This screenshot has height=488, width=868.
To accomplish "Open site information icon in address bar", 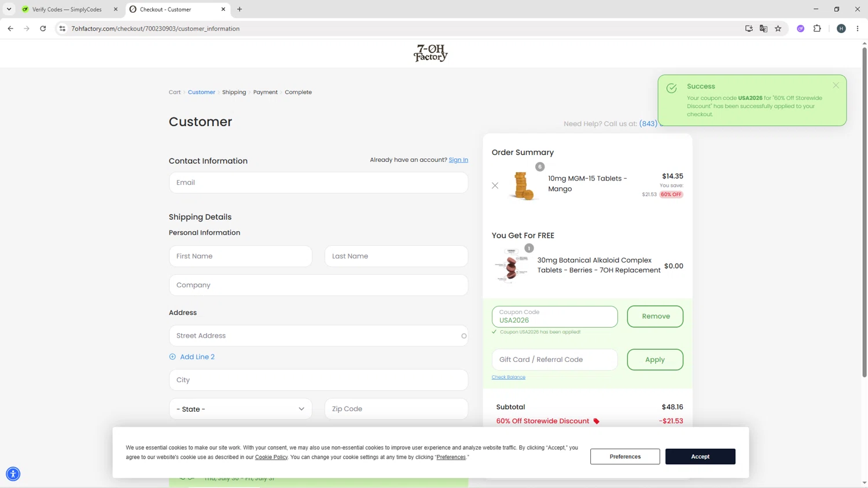I will tap(62, 28).
